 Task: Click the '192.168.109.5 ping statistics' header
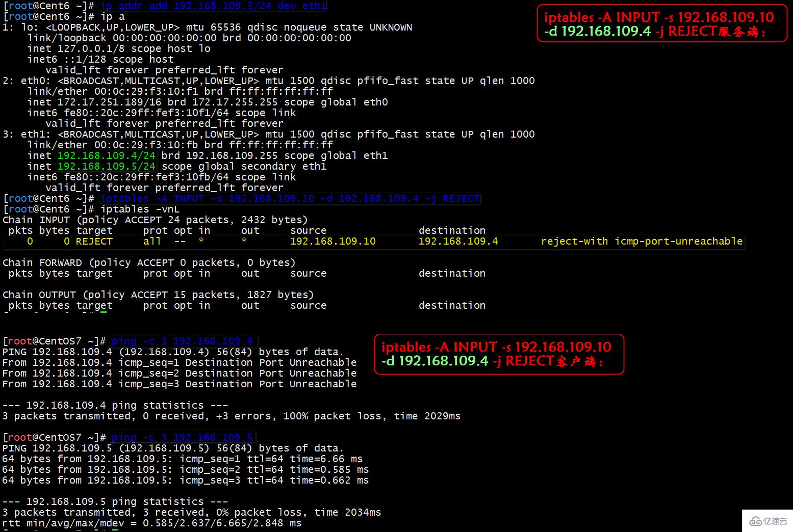(x=115, y=501)
